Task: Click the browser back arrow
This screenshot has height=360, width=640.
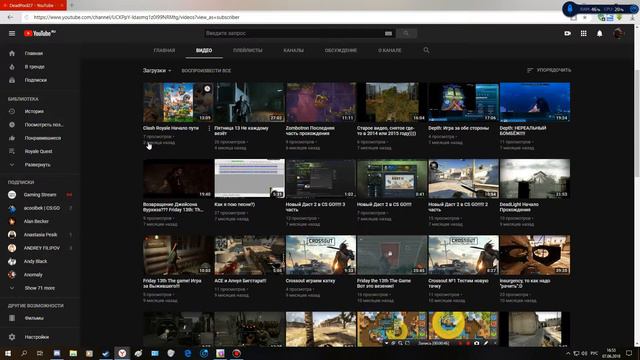Action: [10, 17]
